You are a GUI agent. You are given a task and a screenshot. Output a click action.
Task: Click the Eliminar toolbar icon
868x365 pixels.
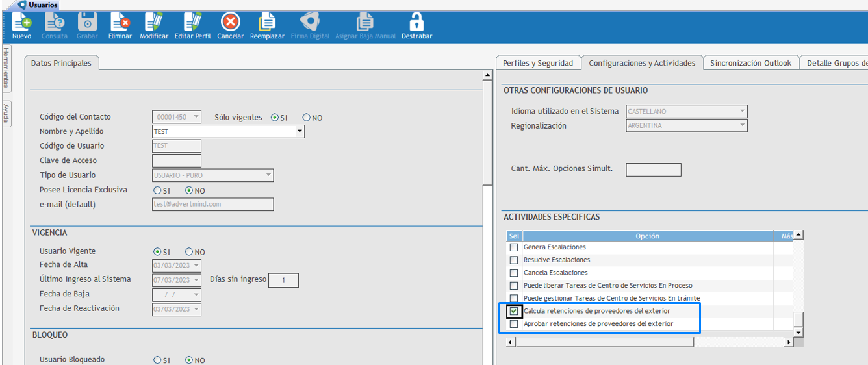tap(120, 23)
